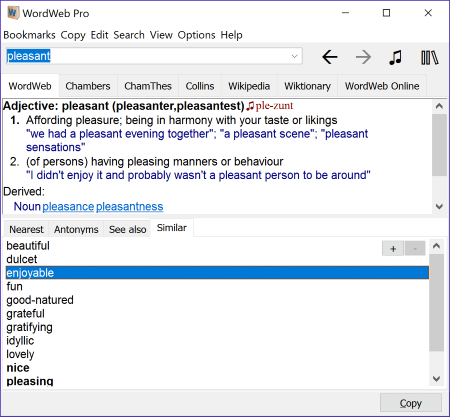Expand the word search dropdown arrow
The image size is (450, 417).
[294, 56]
